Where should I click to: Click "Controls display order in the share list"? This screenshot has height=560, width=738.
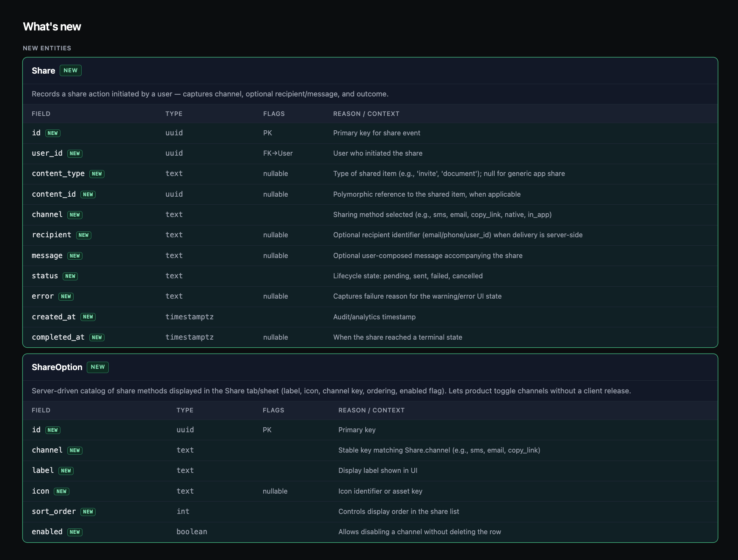pyautogui.click(x=399, y=511)
